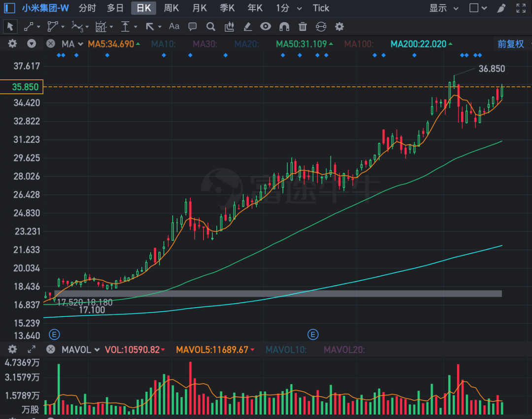Open the left earnings E marker
The image size is (532, 419).
pos(54,335)
